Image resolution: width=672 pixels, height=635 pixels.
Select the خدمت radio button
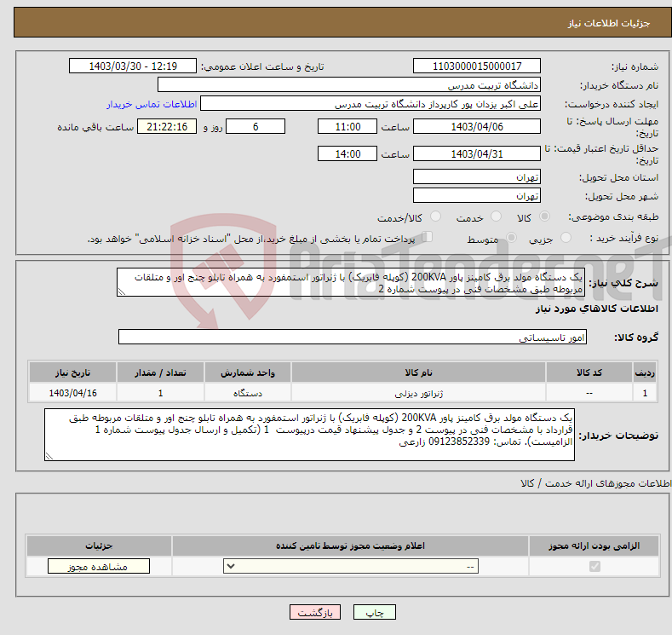[x=496, y=216]
